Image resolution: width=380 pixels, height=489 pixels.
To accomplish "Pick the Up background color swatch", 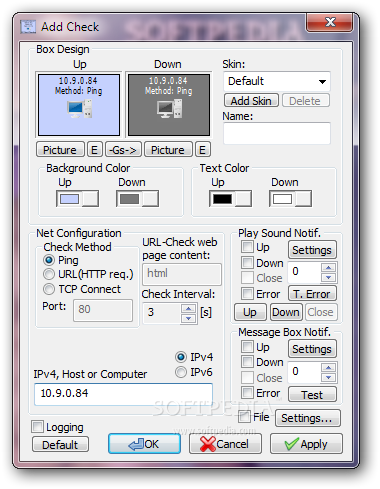I will pyautogui.click(x=77, y=199).
